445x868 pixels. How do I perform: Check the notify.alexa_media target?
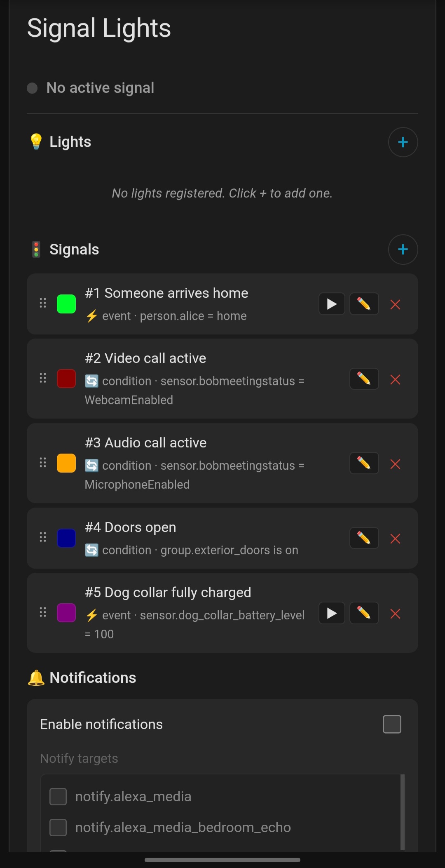(x=58, y=796)
